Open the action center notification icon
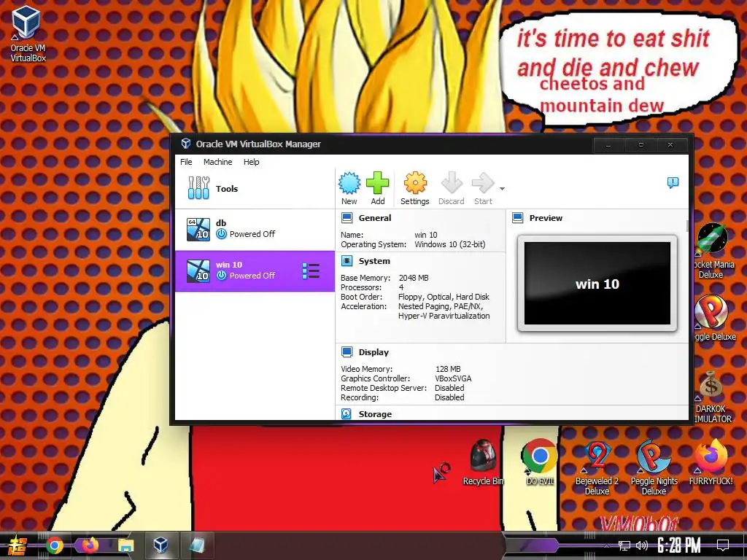The width and height of the screenshot is (747, 560). (x=723, y=545)
